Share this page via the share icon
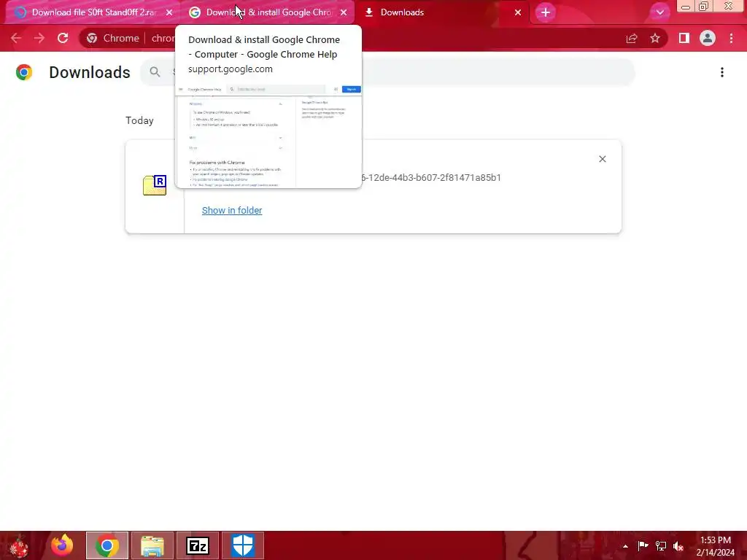This screenshot has width=747, height=560. tap(632, 38)
